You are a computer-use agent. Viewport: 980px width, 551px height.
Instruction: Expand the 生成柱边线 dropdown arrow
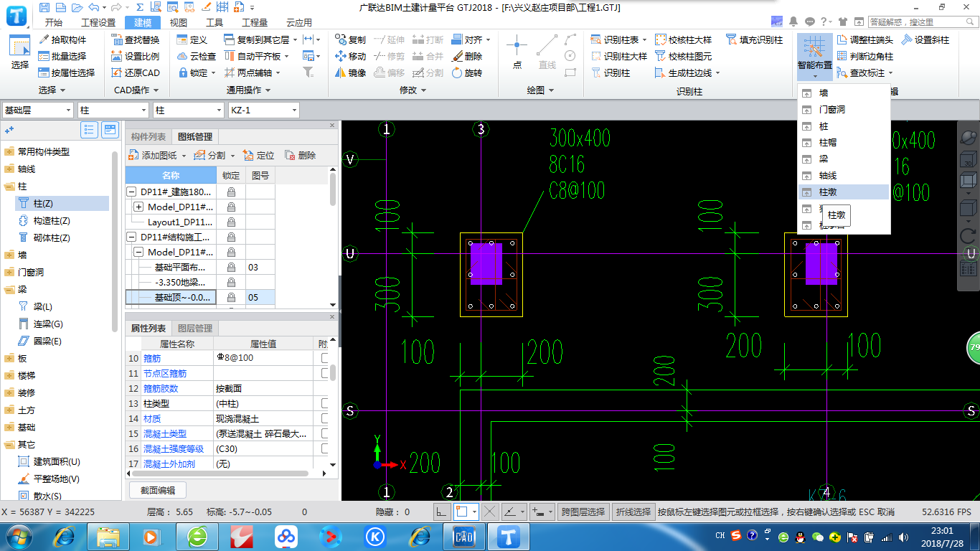click(717, 72)
